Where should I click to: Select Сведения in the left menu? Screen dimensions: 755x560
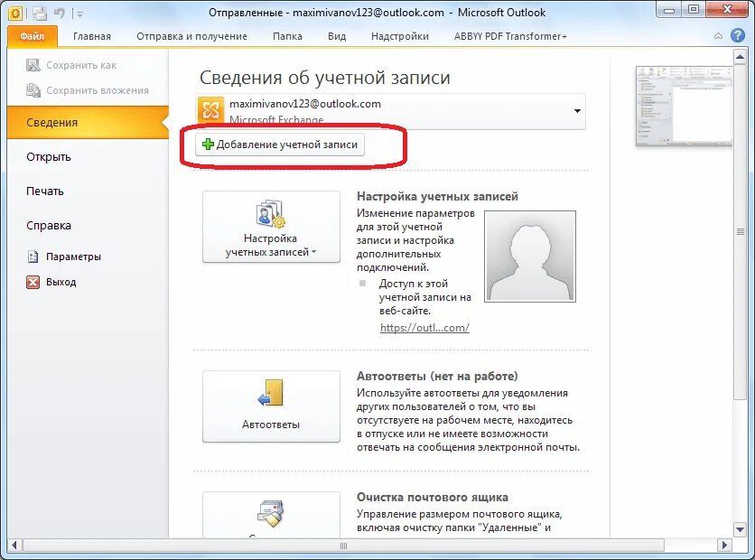click(x=89, y=122)
